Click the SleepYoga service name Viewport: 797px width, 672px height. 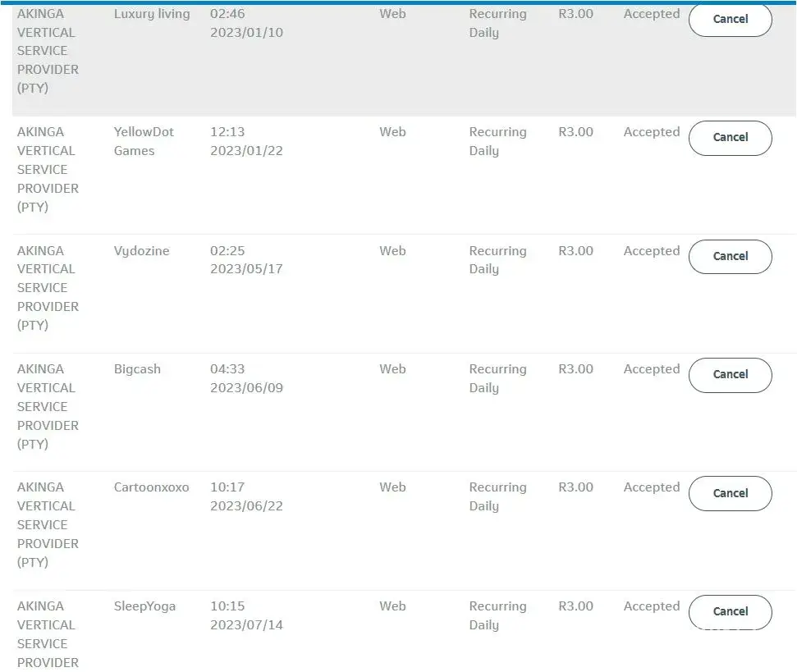(144, 606)
